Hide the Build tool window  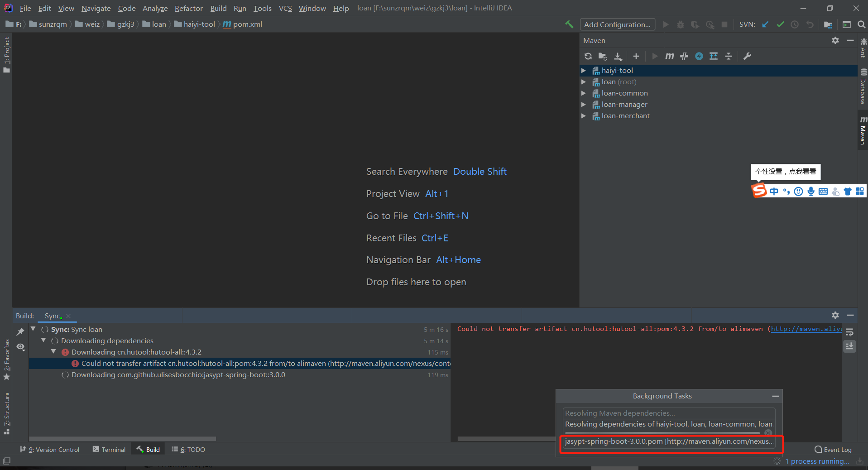click(x=850, y=315)
